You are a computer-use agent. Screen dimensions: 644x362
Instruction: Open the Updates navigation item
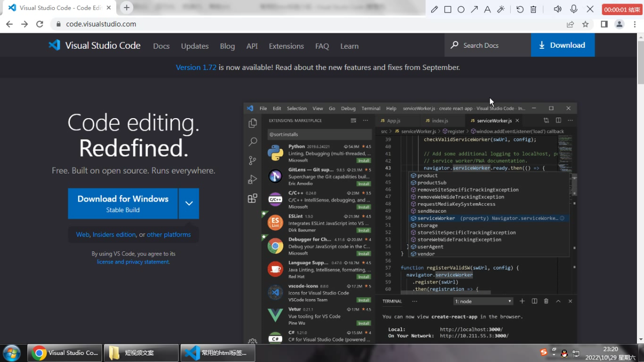(x=195, y=46)
